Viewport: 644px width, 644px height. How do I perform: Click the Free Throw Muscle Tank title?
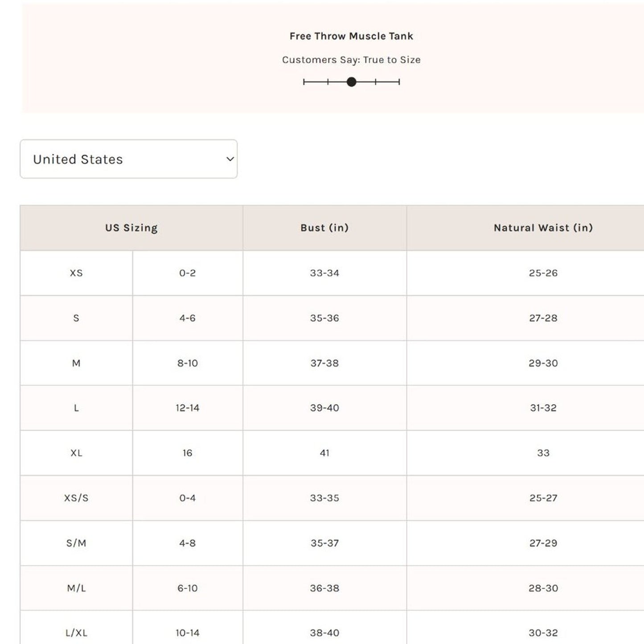click(x=352, y=36)
